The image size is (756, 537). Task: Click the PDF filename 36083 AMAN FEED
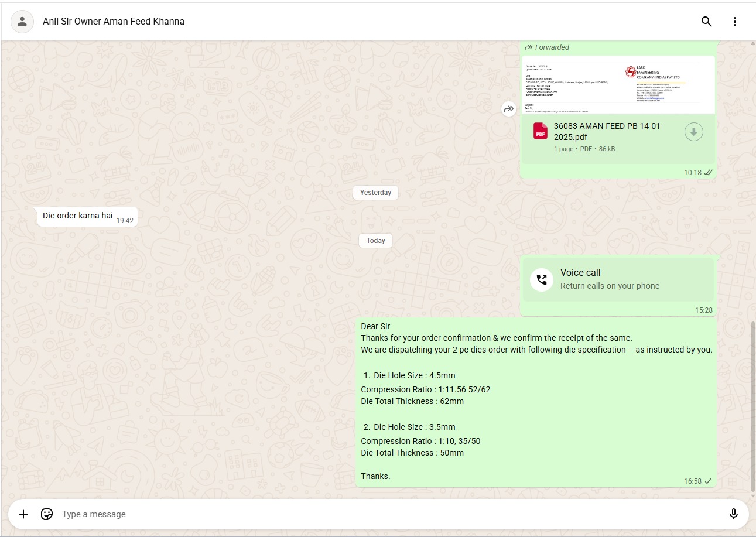[609, 131]
